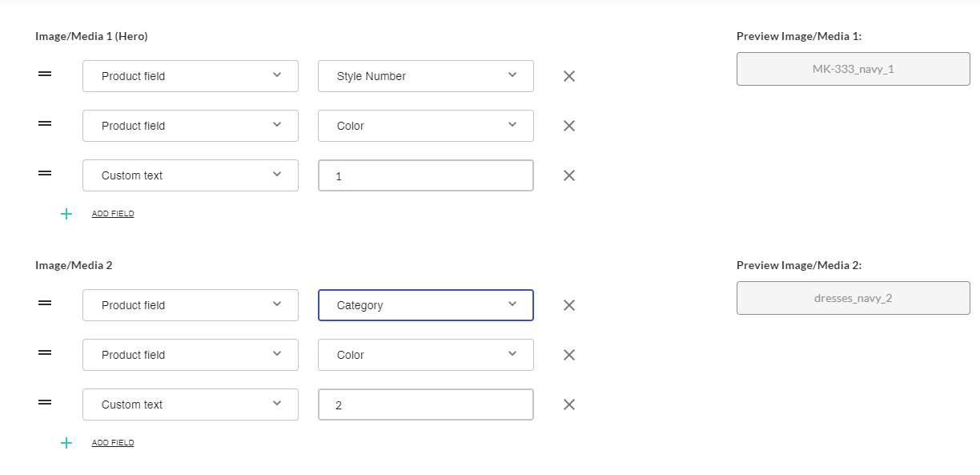980x475 pixels.
Task: Remove the Style Number field row
Action: [569, 76]
